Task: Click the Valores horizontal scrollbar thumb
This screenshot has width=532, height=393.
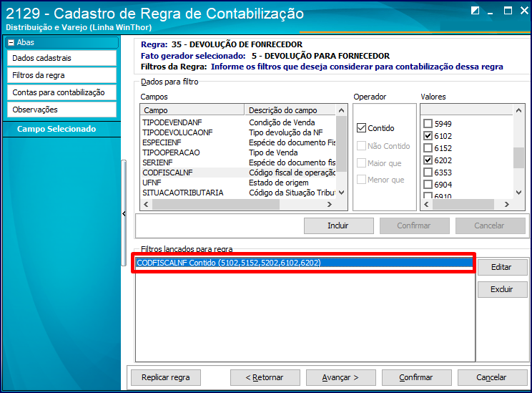Action: [x=463, y=204]
